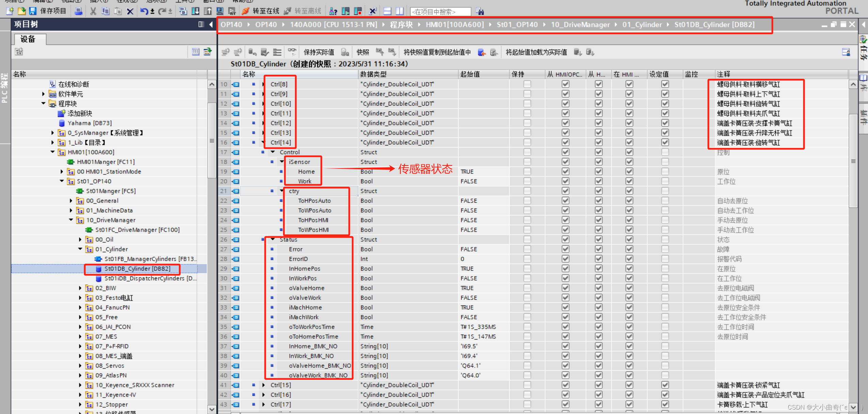The image size is (868, 414).
Task: Click the download to device icon
Action: 195,11
